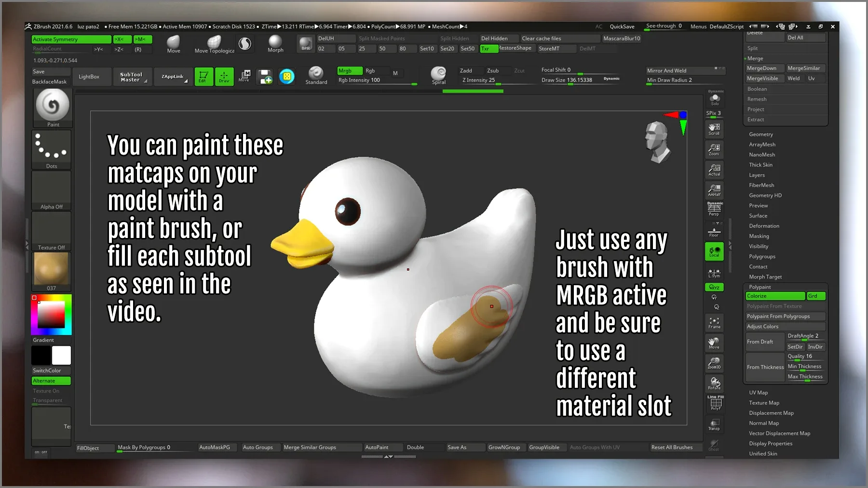Toggle the Floor grid
The height and width of the screenshot is (488, 868).
click(714, 230)
